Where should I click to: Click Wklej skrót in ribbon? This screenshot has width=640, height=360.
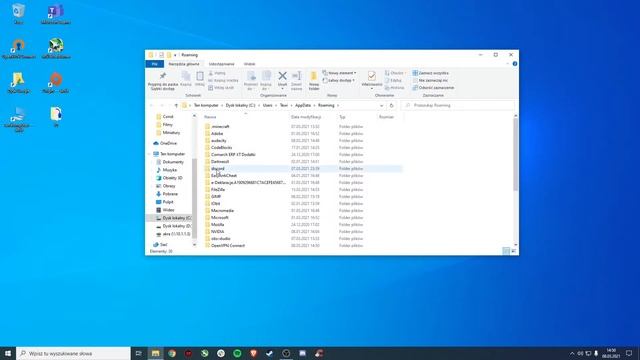click(x=221, y=88)
